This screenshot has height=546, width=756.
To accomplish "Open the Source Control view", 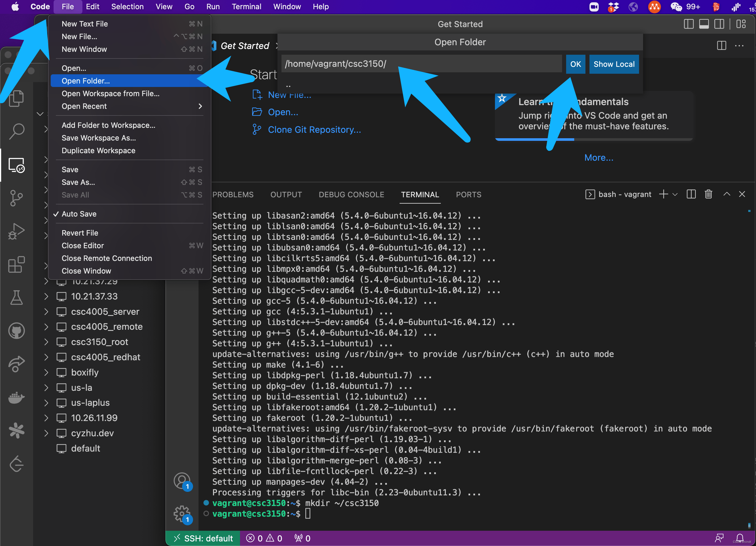I will pyautogui.click(x=16, y=198).
